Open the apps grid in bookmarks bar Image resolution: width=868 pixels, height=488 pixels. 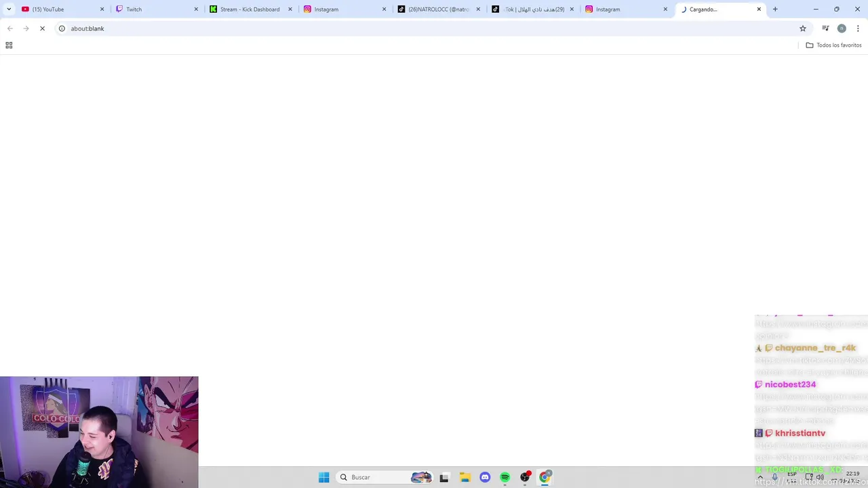(9, 45)
